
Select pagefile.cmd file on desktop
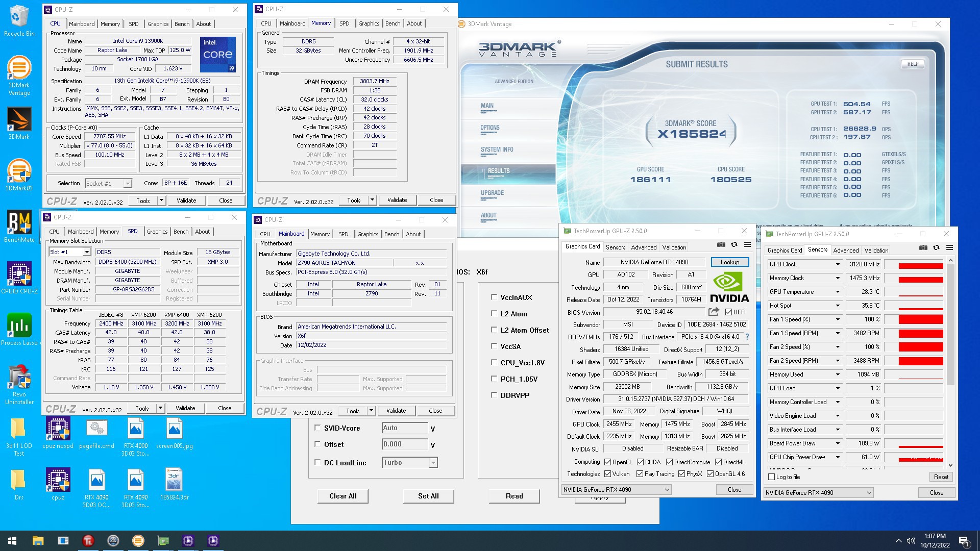pyautogui.click(x=96, y=433)
